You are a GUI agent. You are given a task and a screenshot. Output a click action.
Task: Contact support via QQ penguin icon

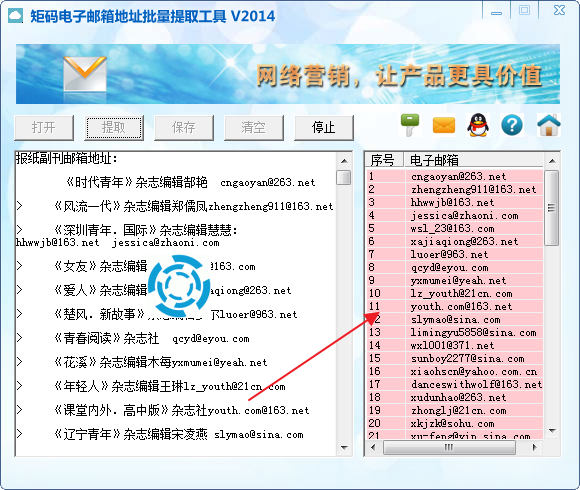click(478, 125)
